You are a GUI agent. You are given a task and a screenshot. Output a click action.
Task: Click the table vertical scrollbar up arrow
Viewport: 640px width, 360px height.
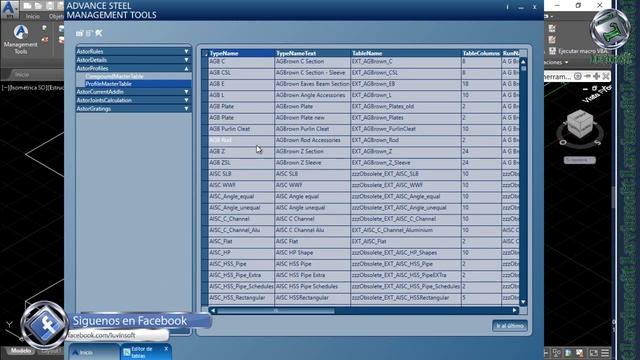point(523,62)
